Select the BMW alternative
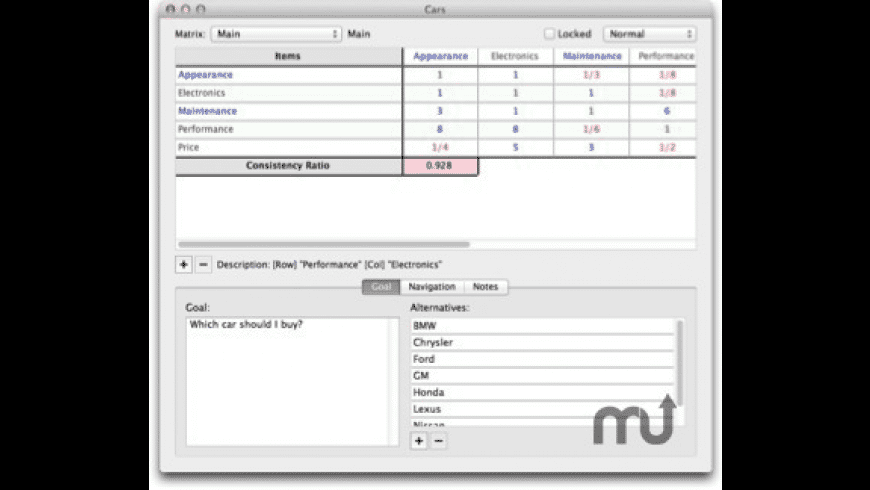Viewport: 870px width, 490px height. point(542,326)
